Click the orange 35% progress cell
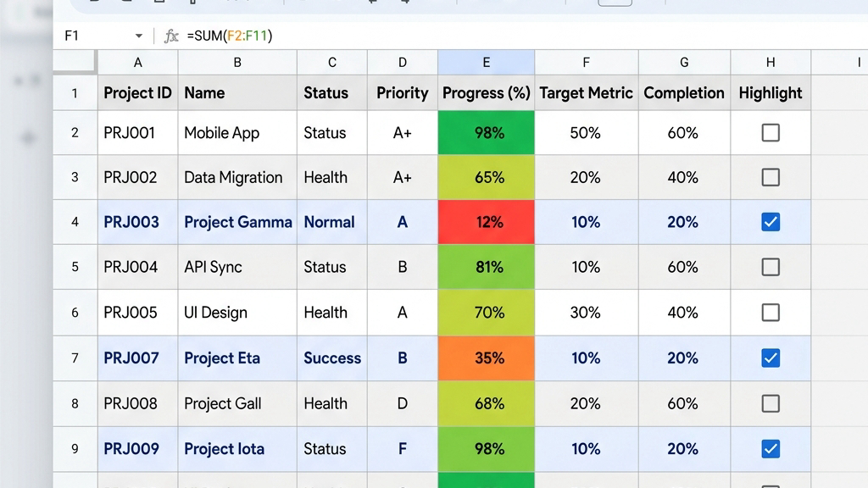The height and width of the screenshot is (488, 868). coord(486,358)
